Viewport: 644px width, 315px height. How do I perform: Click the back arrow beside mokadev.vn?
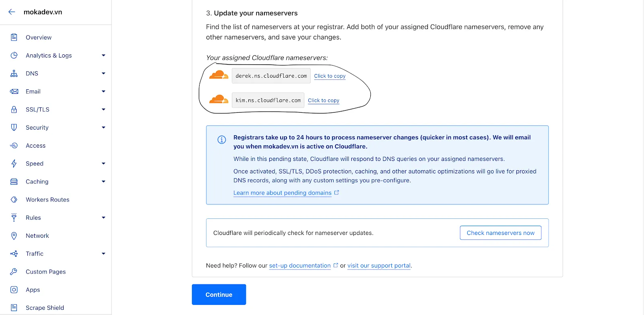point(12,12)
